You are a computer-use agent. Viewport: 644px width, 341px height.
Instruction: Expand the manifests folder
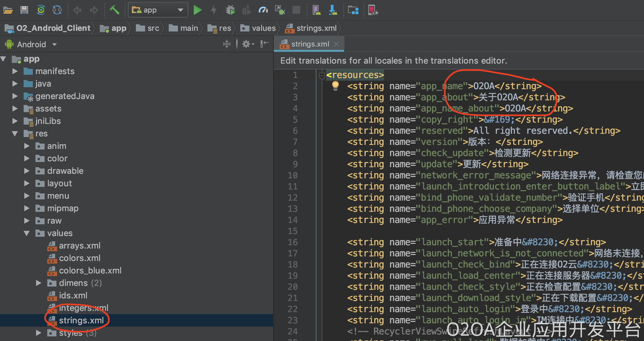coord(15,71)
